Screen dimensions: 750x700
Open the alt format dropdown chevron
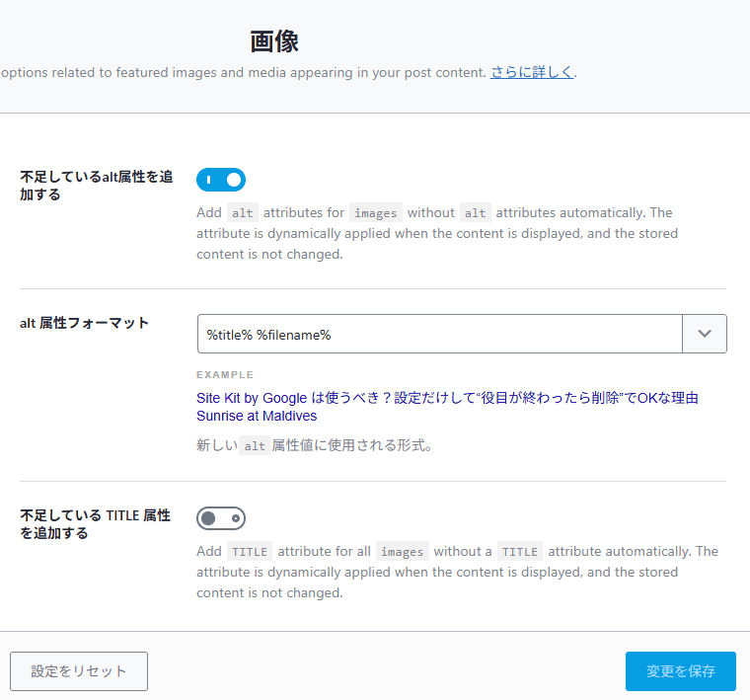point(704,334)
